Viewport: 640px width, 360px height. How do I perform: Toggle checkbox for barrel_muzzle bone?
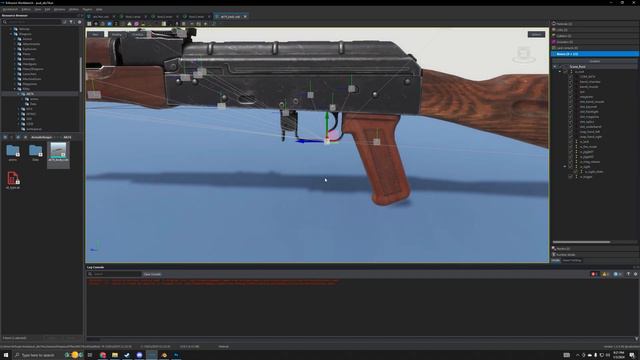571,87
